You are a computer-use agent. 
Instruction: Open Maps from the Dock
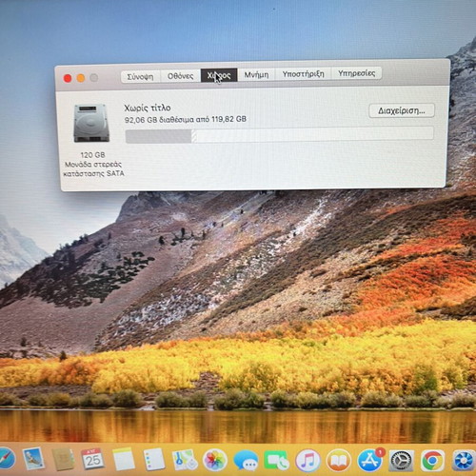click(185, 460)
